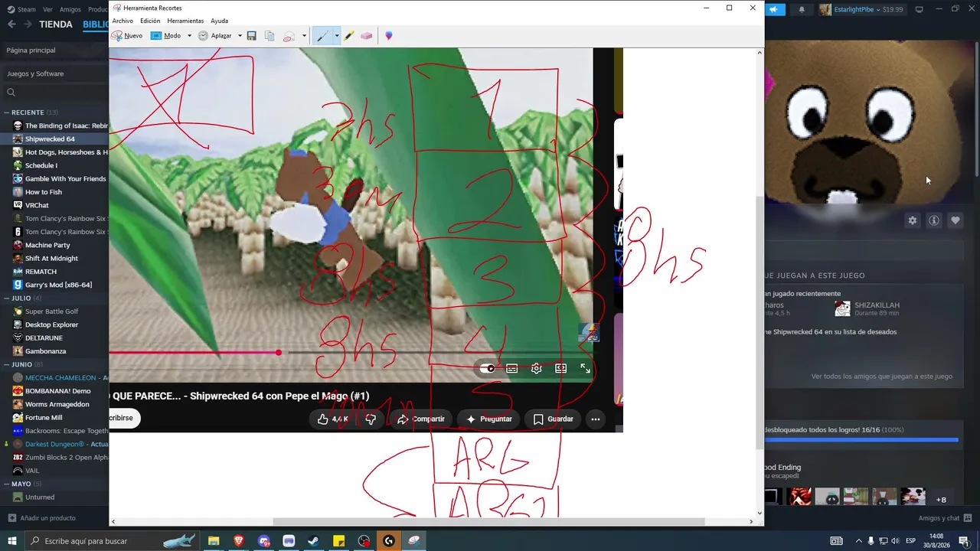
Task: Copy the snip with the copy icon
Action: tap(269, 36)
